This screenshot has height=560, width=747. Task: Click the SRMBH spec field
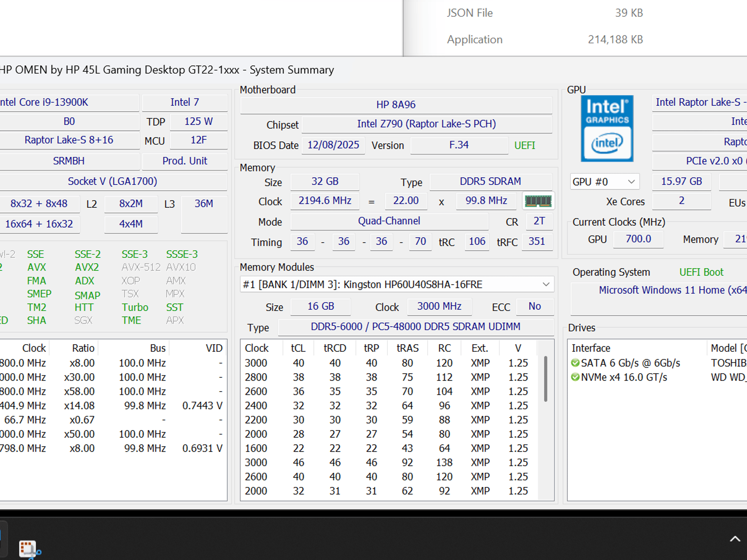coord(69,161)
